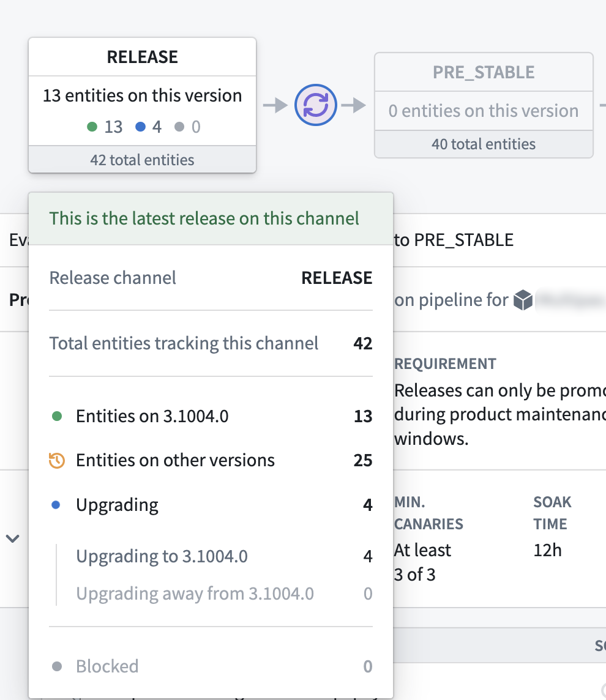Click '0 entities on this version' text
The height and width of the screenshot is (700, 606).
pyautogui.click(x=484, y=111)
